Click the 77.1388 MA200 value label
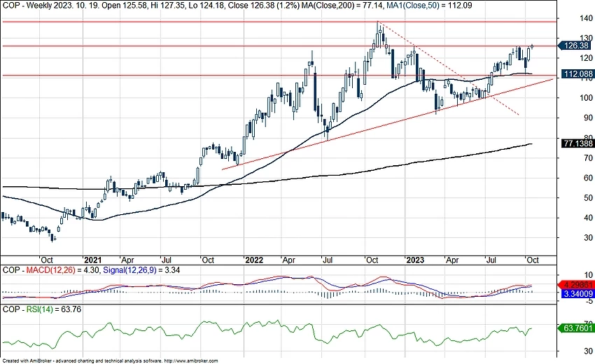The image size is (595, 364). coord(577,143)
